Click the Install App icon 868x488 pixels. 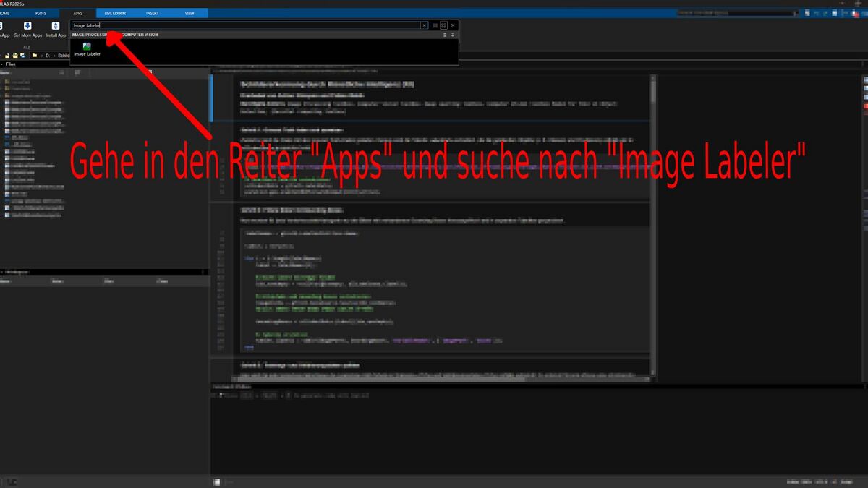point(56,29)
